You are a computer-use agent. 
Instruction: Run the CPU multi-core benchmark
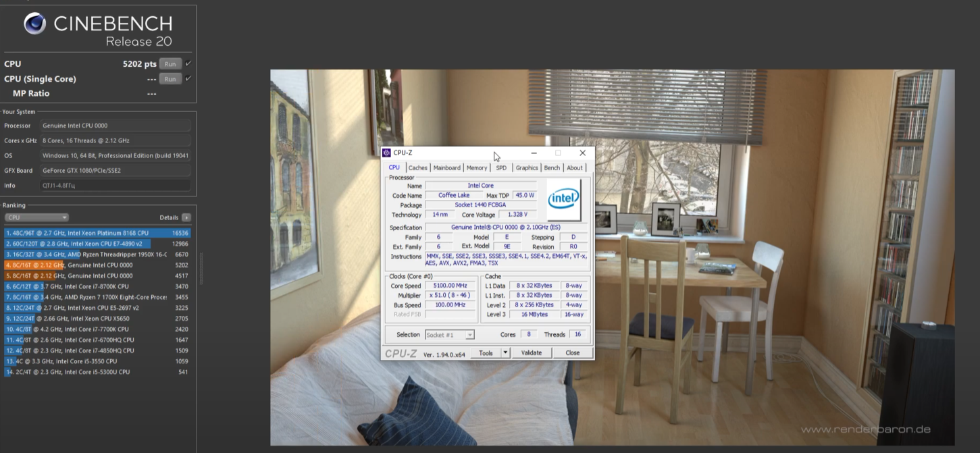(x=170, y=64)
